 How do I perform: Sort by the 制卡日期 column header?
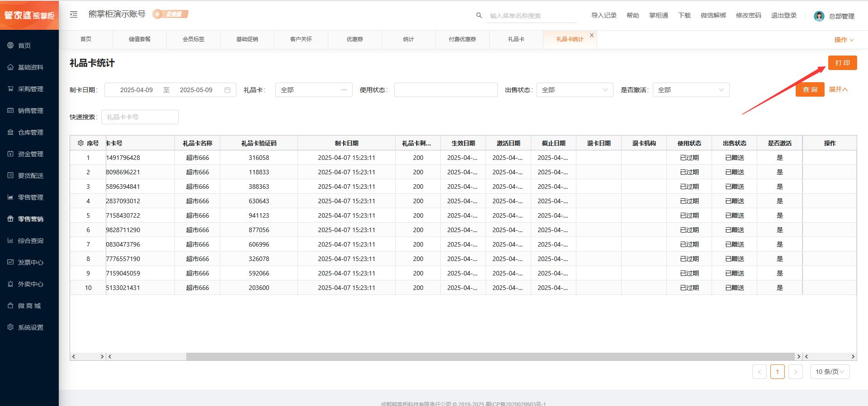(x=347, y=143)
